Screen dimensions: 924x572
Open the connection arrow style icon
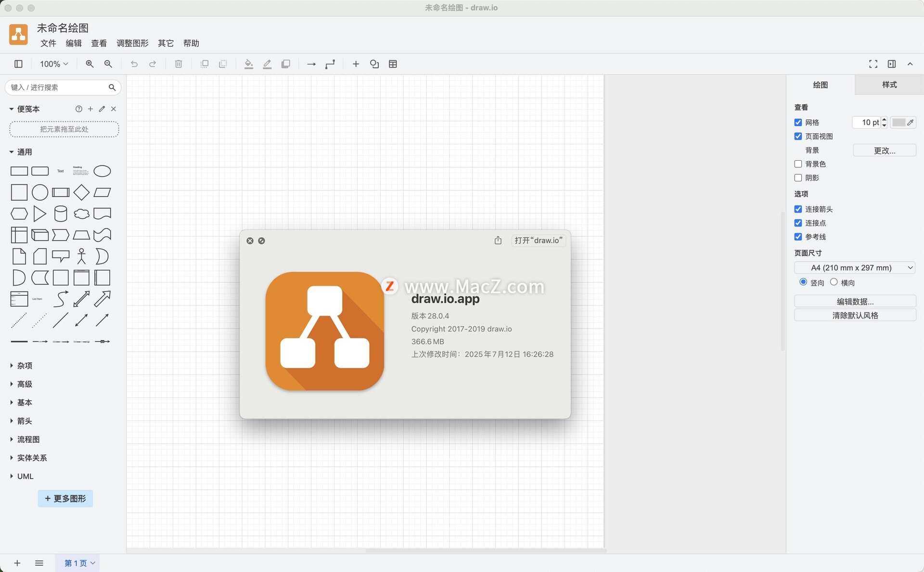pyautogui.click(x=311, y=64)
